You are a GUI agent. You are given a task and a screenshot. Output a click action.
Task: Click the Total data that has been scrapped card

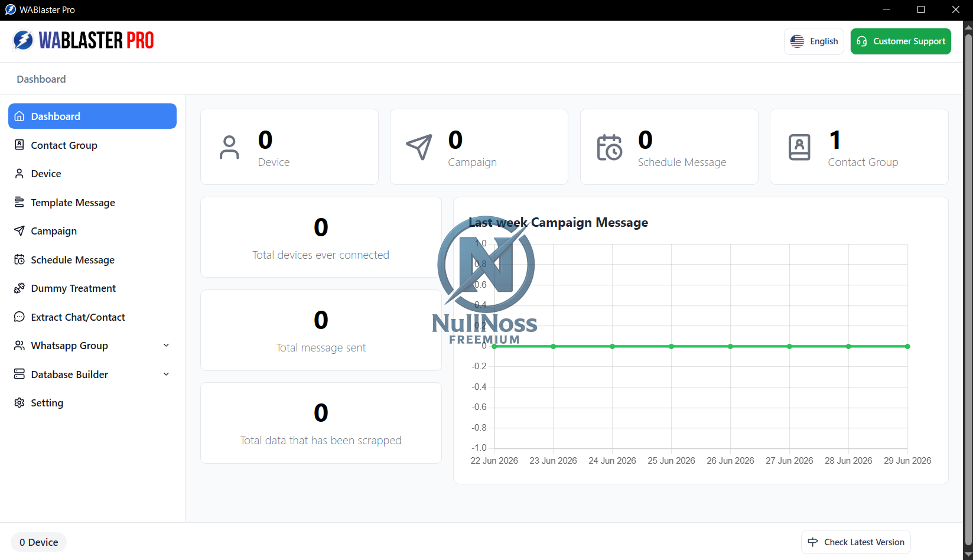point(321,423)
